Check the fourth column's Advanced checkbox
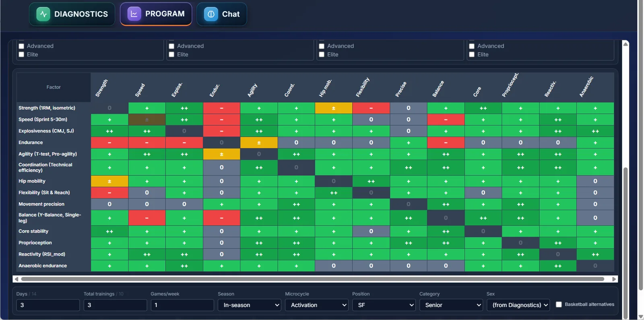Screen dimensions: 644x320 point(472,46)
